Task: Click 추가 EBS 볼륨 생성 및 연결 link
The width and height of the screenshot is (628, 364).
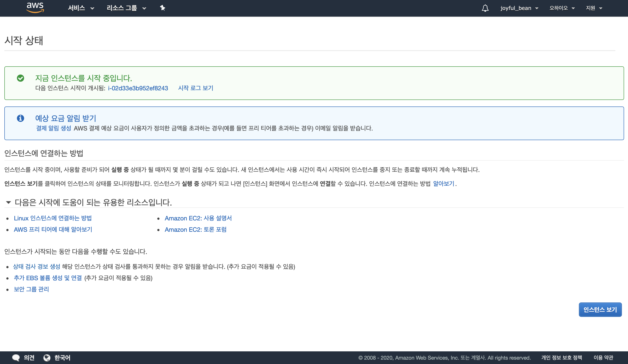Action: [x=48, y=278]
